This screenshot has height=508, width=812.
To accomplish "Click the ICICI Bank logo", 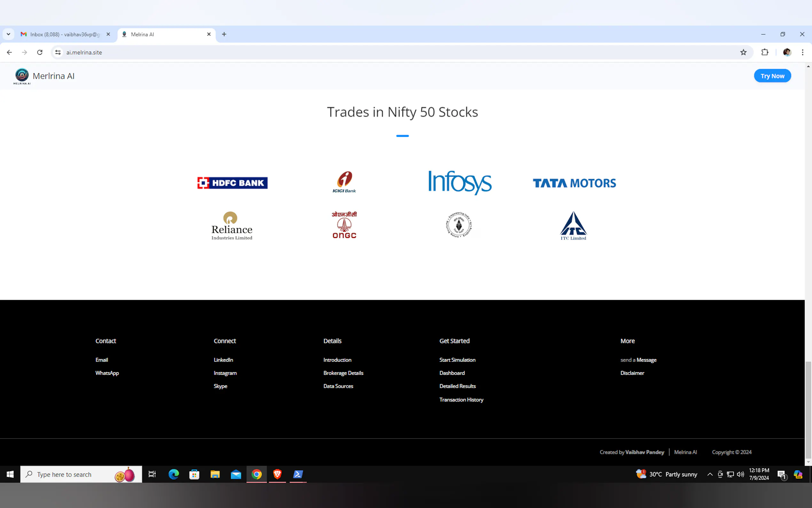I will click(x=344, y=182).
